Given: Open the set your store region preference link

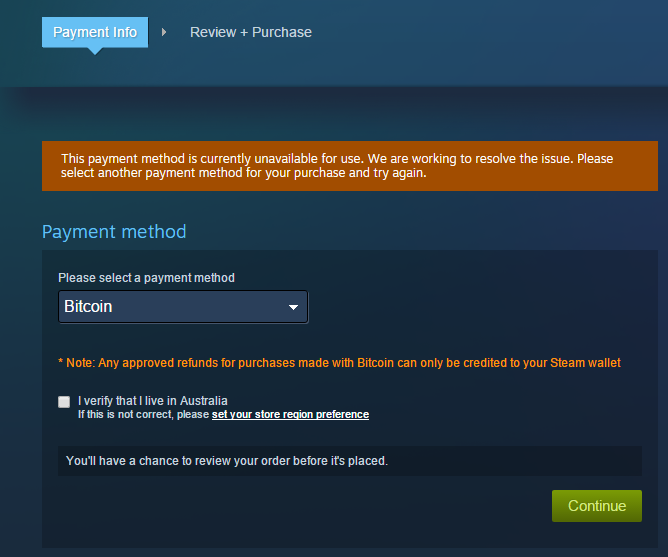Looking at the screenshot, I should tap(290, 414).
